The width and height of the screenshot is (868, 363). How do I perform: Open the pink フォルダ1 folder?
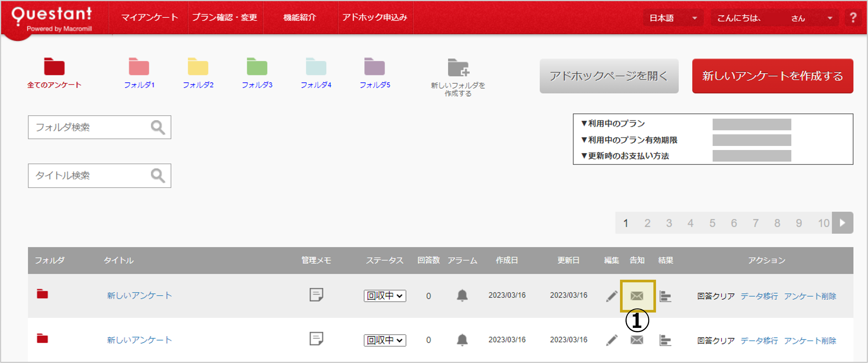click(x=139, y=66)
